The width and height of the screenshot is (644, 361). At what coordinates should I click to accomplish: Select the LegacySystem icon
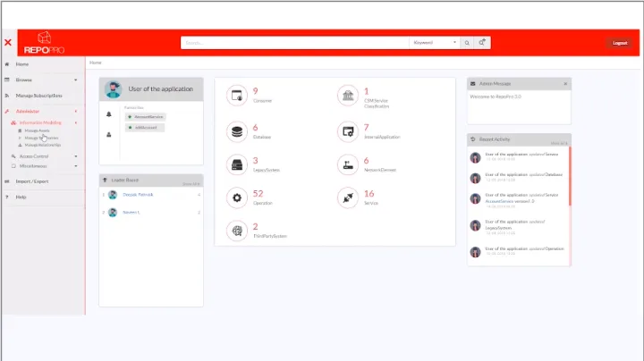click(x=237, y=164)
